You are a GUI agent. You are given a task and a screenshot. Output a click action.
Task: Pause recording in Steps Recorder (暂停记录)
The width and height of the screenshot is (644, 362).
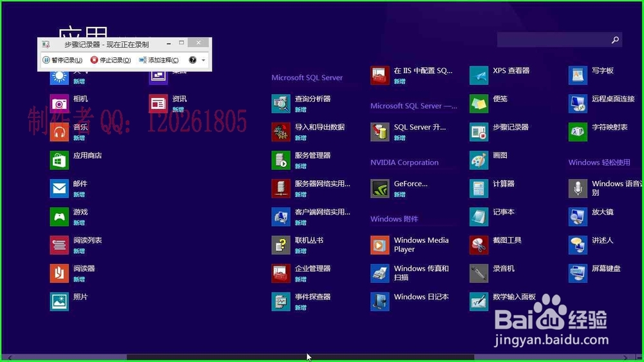(62, 60)
